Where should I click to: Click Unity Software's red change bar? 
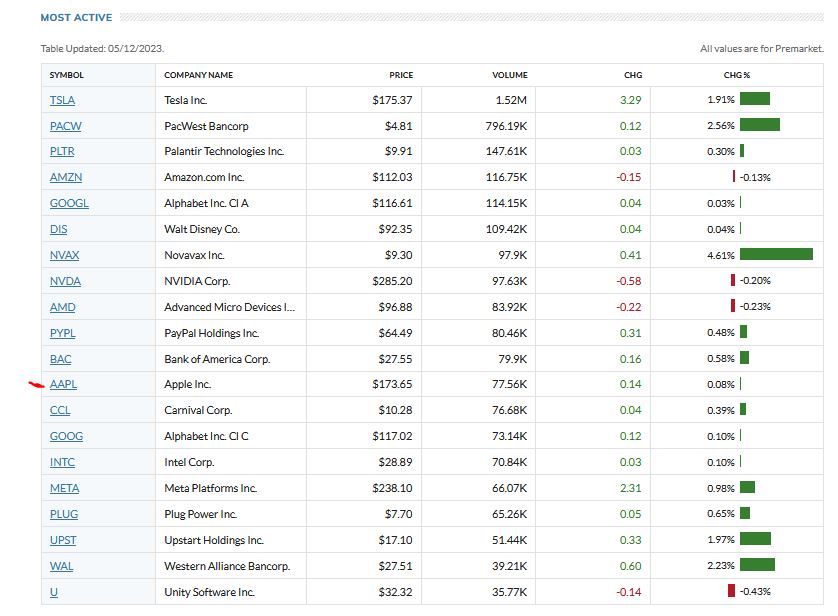coord(731,592)
